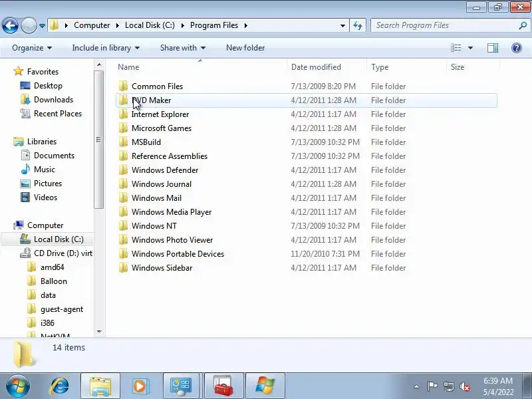Click the navigation pane scroll down arrow
This screenshot has width=532, height=399.
pos(99,331)
